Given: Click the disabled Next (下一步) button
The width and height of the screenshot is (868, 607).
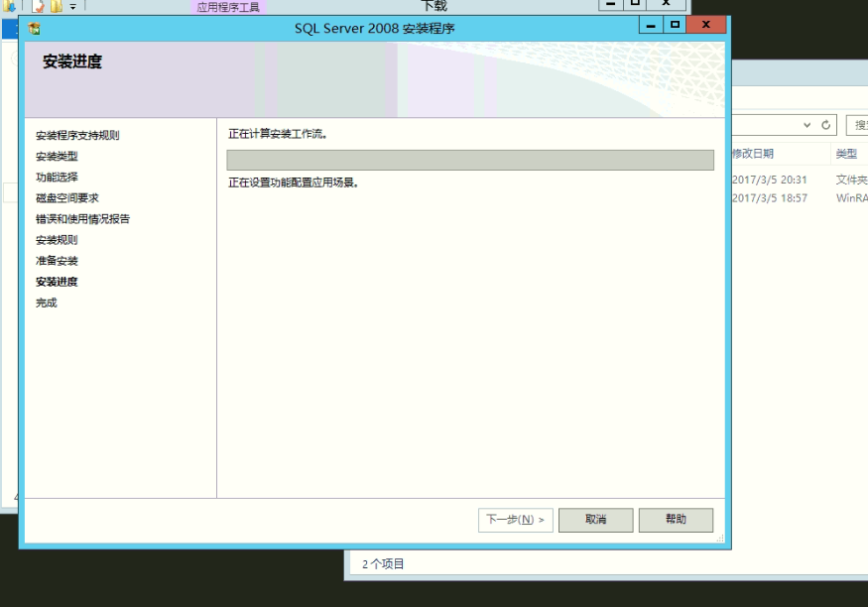Looking at the screenshot, I should pos(516,520).
